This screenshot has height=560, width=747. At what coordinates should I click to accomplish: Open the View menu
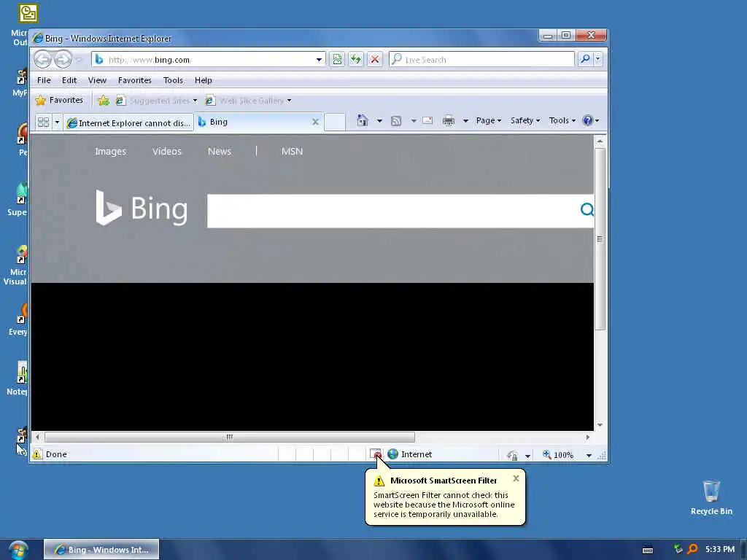coord(97,80)
